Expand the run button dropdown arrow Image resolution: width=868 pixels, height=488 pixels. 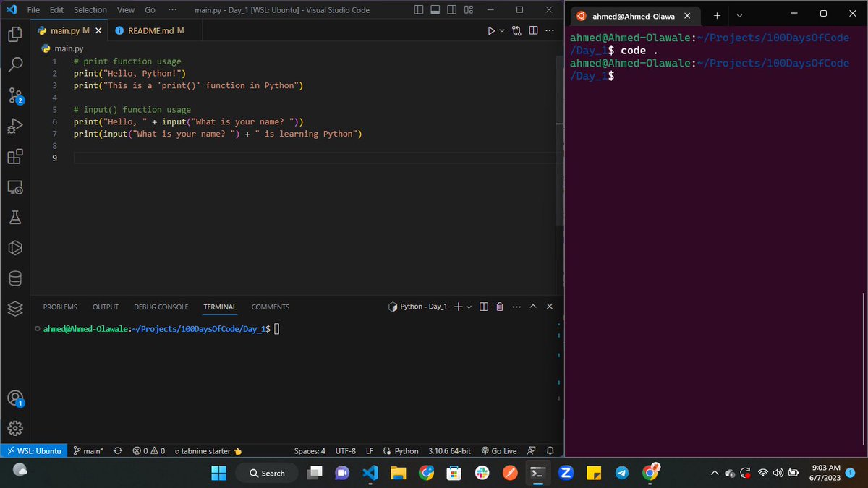[x=502, y=30]
